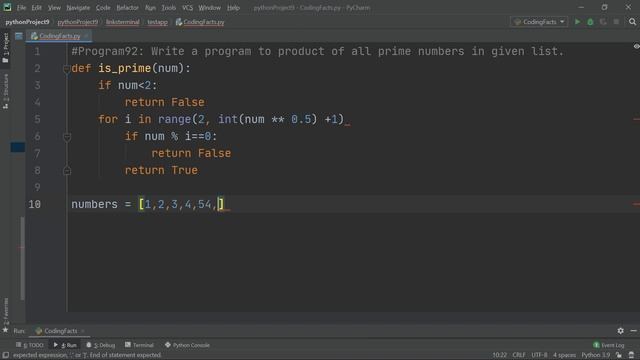Image resolution: width=640 pixels, height=360 pixels.
Task: Open the Window menu
Action: (x=209, y=8)
